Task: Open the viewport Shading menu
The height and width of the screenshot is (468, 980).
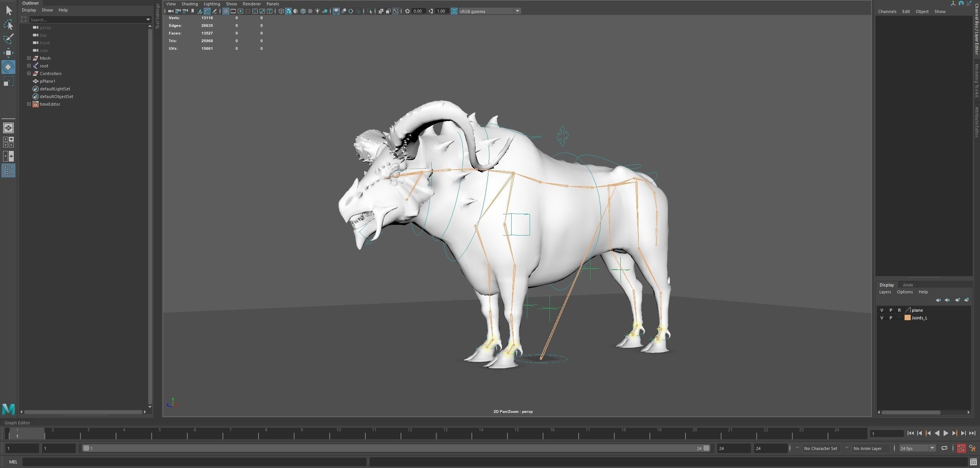Action: click(190, 4)
